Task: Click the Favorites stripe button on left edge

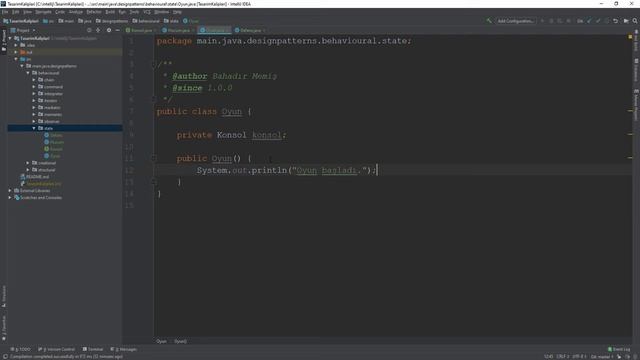Action: (x=4, y=327)
